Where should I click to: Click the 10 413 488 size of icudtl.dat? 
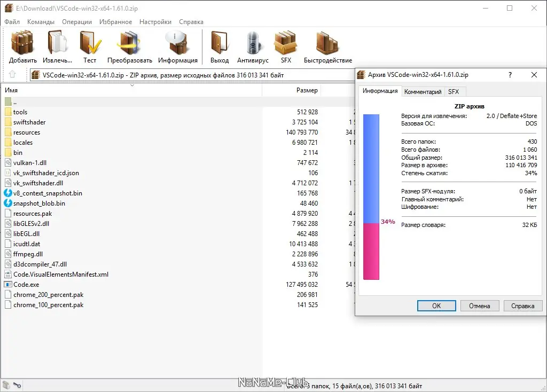click(303, 244)
